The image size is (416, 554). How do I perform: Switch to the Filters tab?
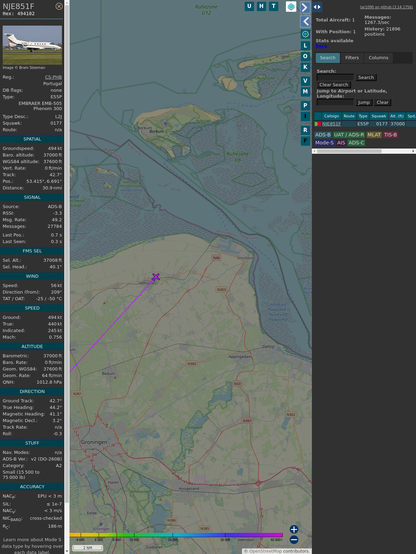click(352, 58)
